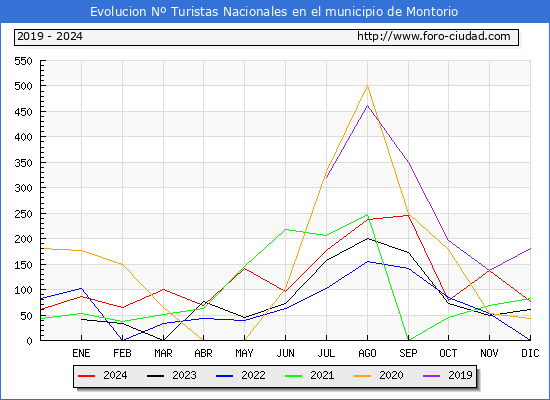Click the MAY month axis label
550x400 pixels.
coord(244,353)
